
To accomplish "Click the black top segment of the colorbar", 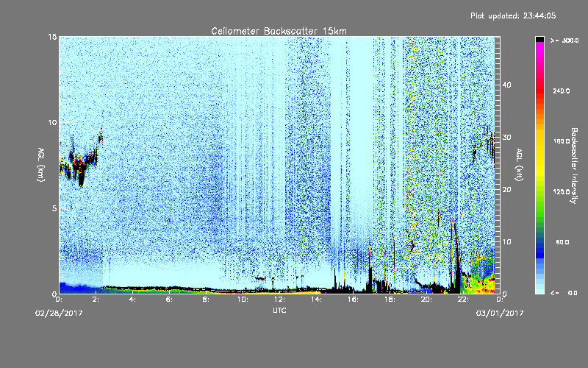I will click(539, 39).
